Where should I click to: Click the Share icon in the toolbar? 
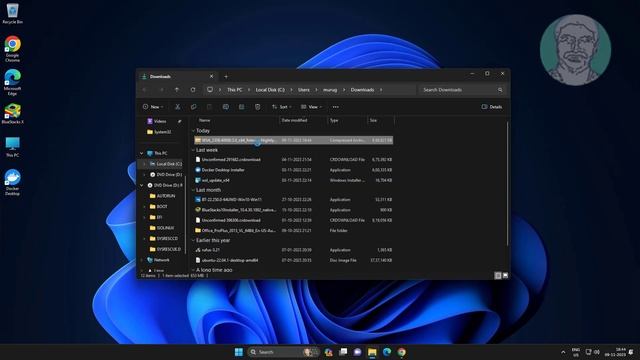(241, 107)
